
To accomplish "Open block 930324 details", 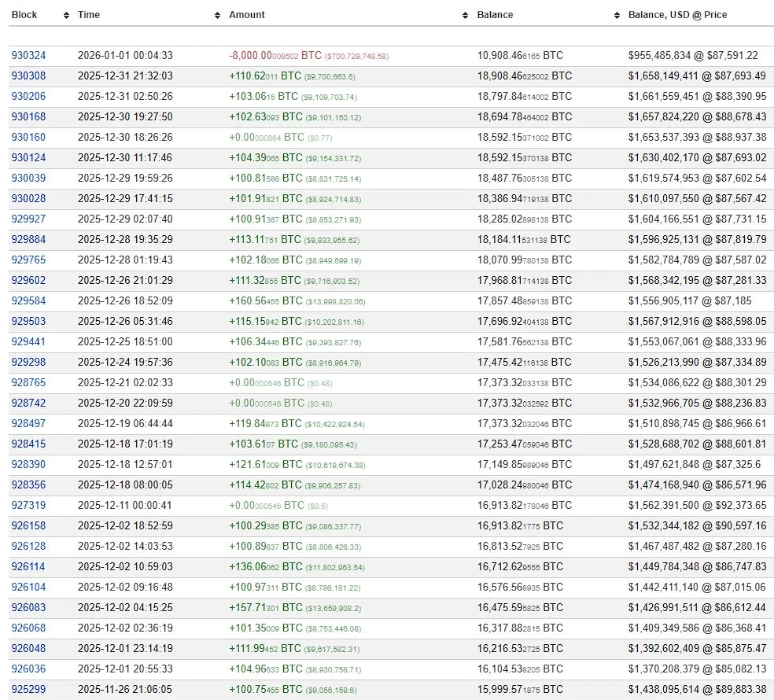I will [28, 55].
